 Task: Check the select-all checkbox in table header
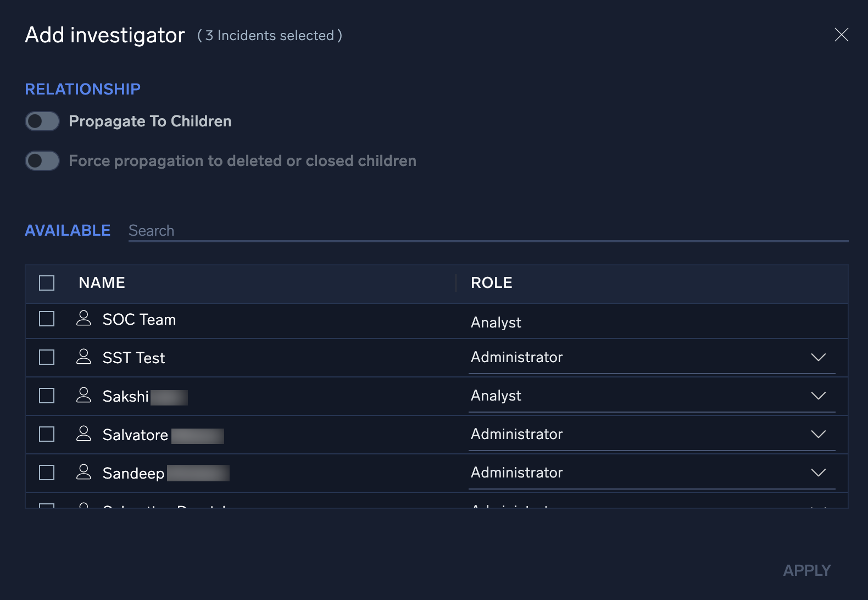tap(46, 282)
